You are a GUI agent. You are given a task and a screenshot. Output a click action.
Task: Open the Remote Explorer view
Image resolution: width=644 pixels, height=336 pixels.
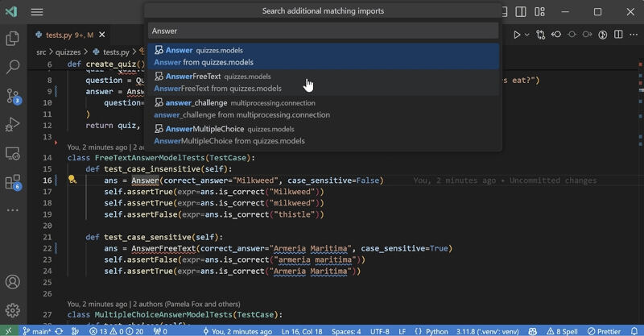(x=13, y=153)
